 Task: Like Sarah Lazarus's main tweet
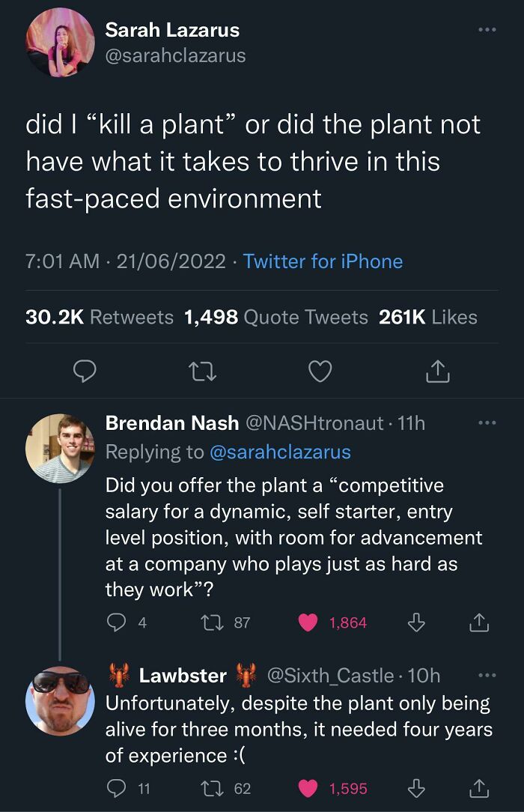[320, 371]
